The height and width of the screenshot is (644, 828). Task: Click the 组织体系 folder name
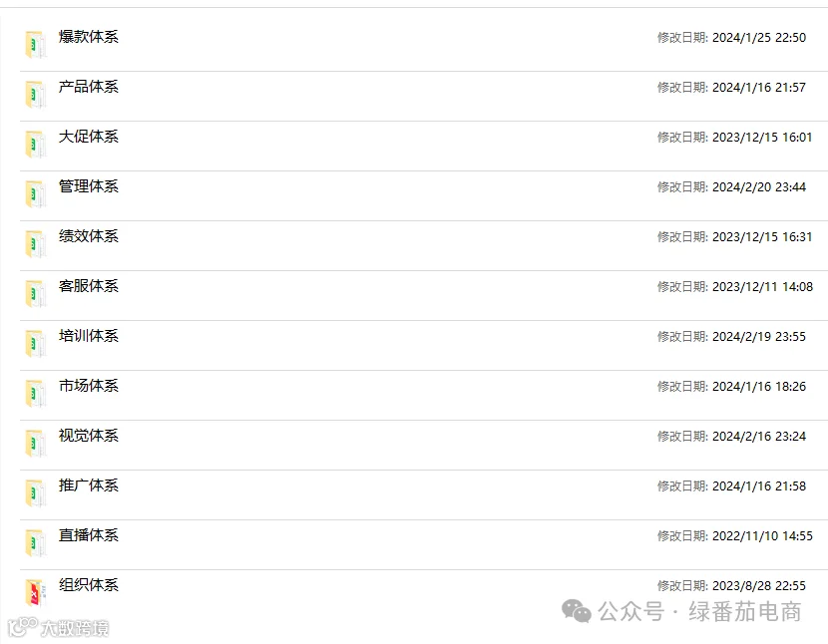(88, 585)
